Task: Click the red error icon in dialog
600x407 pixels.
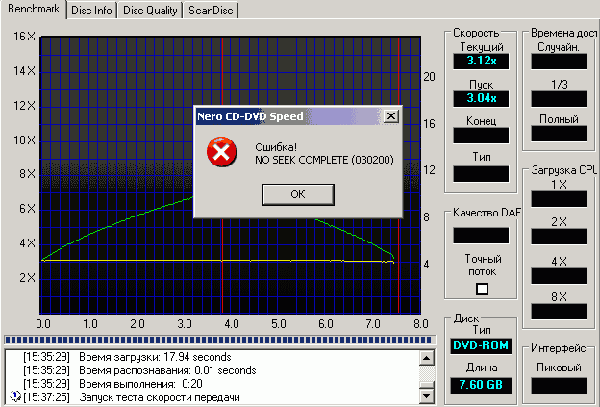Action: pyautogui.click(x=222, y=152)
